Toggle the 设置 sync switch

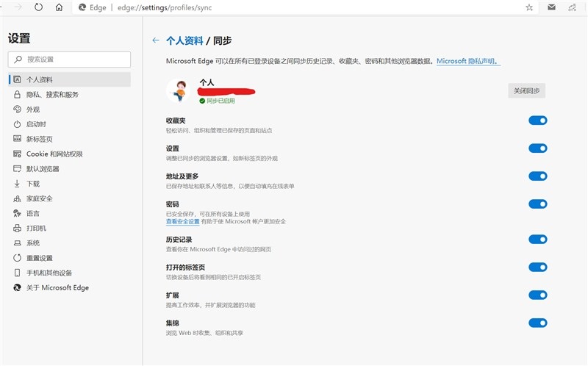click(x=538, y=148)
